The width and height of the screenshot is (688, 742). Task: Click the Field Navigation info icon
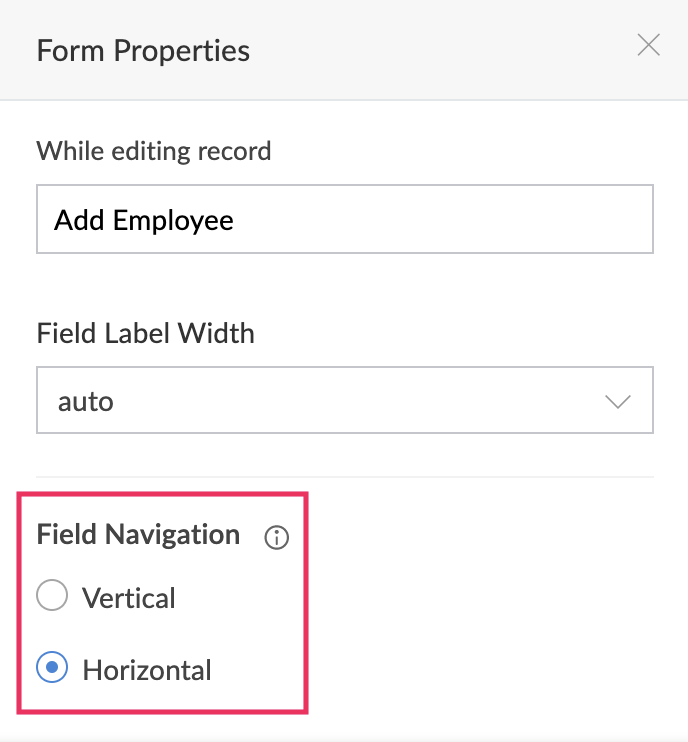(x=276, y=538)
